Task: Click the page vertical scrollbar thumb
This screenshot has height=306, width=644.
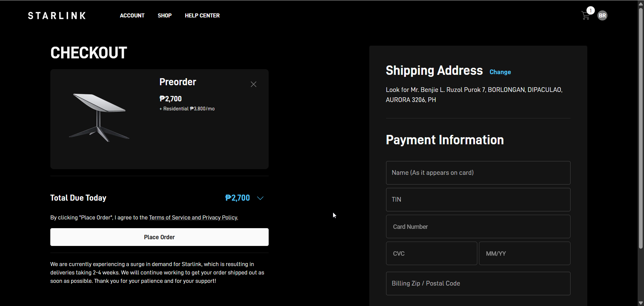Action: (x=641, y=127)
